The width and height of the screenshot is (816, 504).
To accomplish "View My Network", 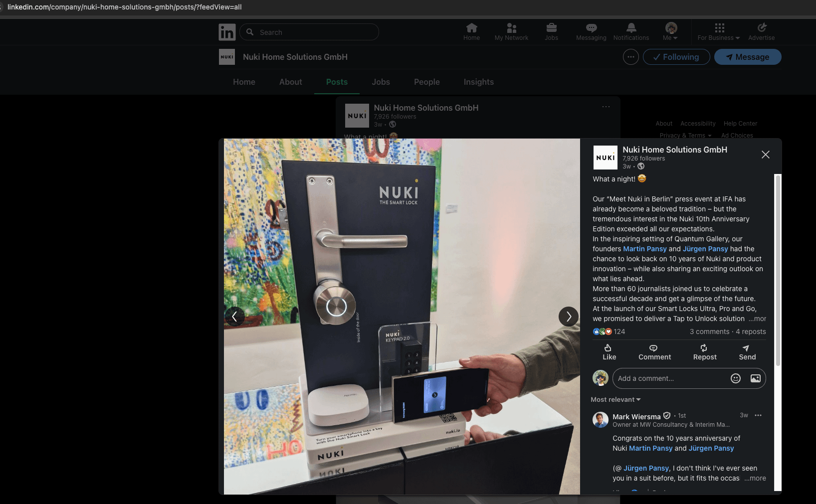I will 511,31.
